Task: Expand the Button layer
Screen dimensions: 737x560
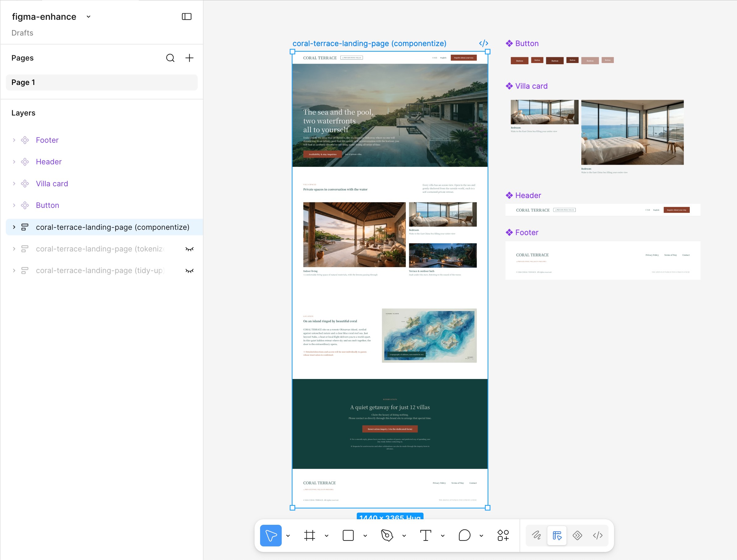Action: point(14,205)
